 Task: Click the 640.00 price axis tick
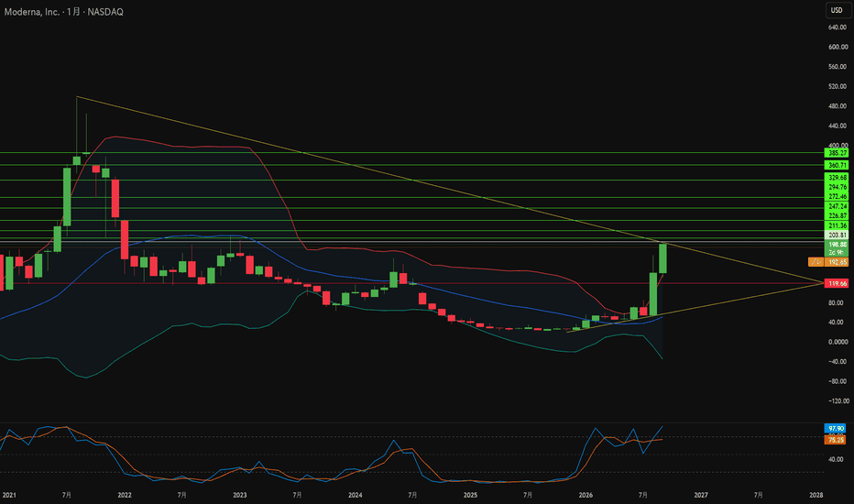(838, 27)
